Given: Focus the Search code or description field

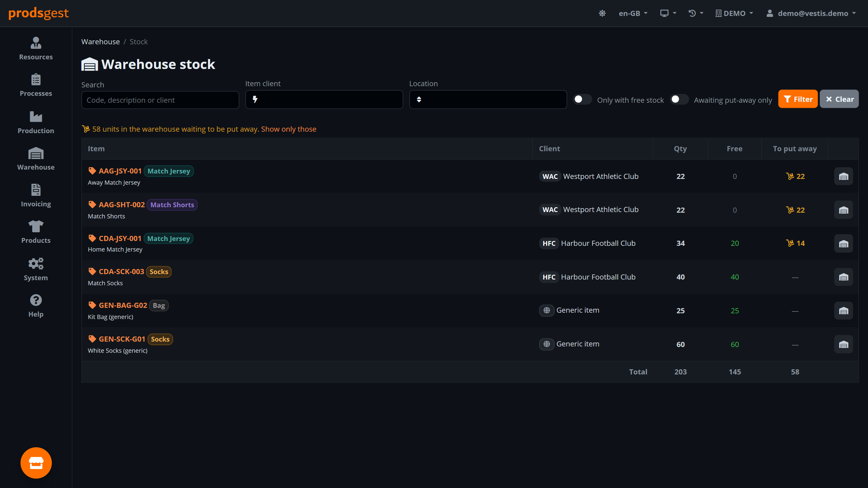Looking at the screenshot, I should point(160,100).
